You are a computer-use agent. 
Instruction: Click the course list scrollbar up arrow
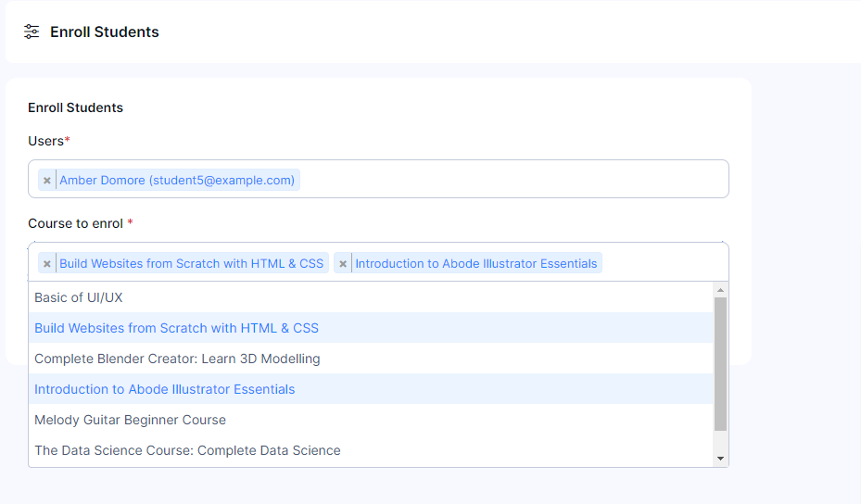click(x=720, y=290)
